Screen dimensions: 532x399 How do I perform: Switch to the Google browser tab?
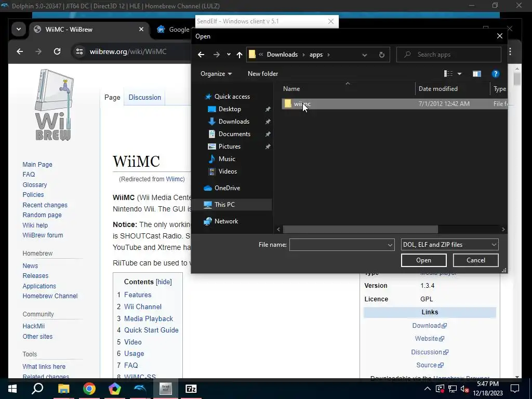(x=174, y=30)
